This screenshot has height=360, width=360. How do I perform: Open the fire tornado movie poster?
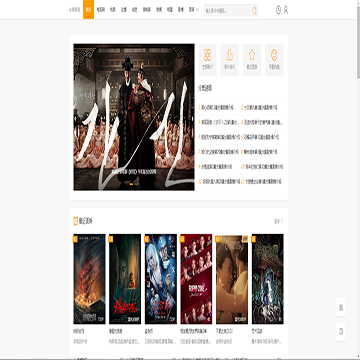click(x=89, y=279)
